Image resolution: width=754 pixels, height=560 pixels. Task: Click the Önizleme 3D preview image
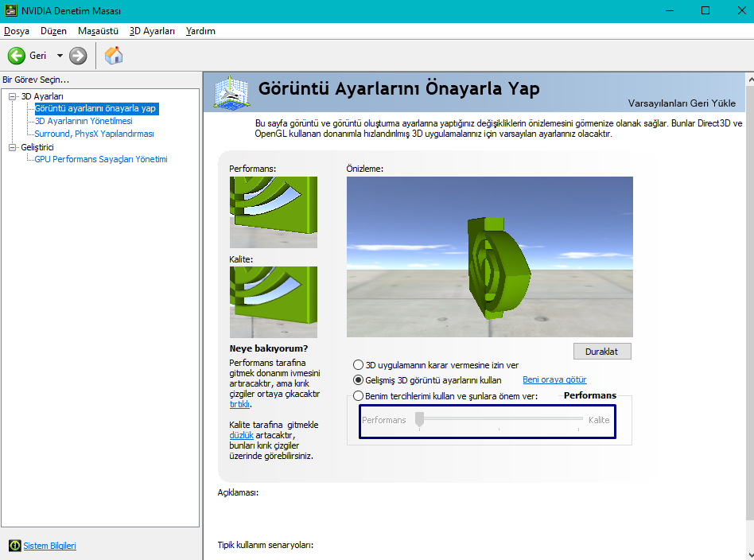489,257
